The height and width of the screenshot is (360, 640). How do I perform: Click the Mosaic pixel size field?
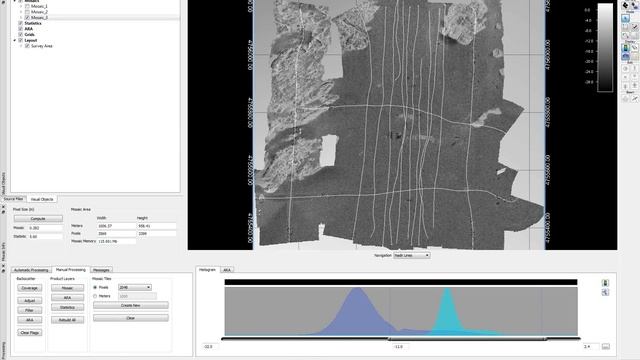point(45,228)
